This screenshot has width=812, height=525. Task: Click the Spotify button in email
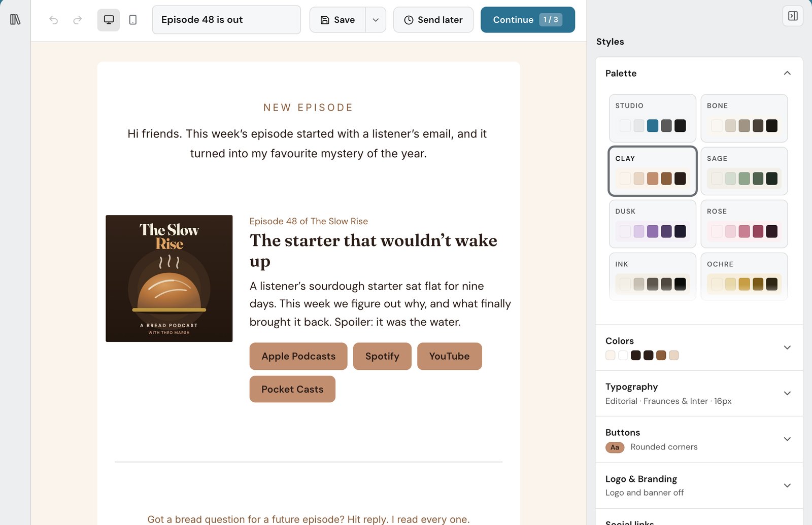pyautogui.click(x=382, y=356)
